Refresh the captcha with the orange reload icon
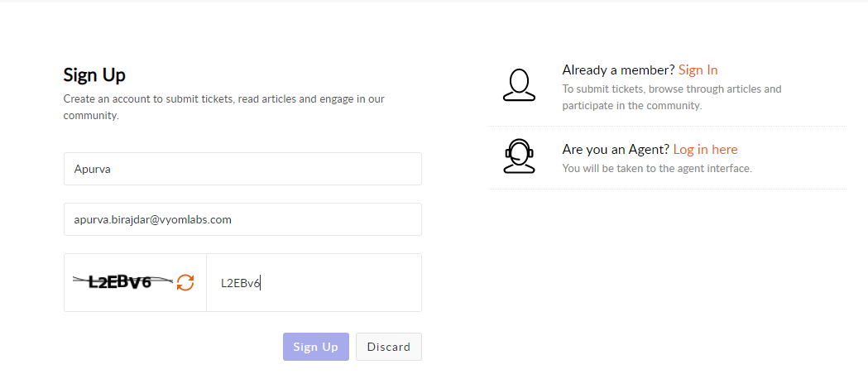868x379 pixels. (x=185, y=282)
